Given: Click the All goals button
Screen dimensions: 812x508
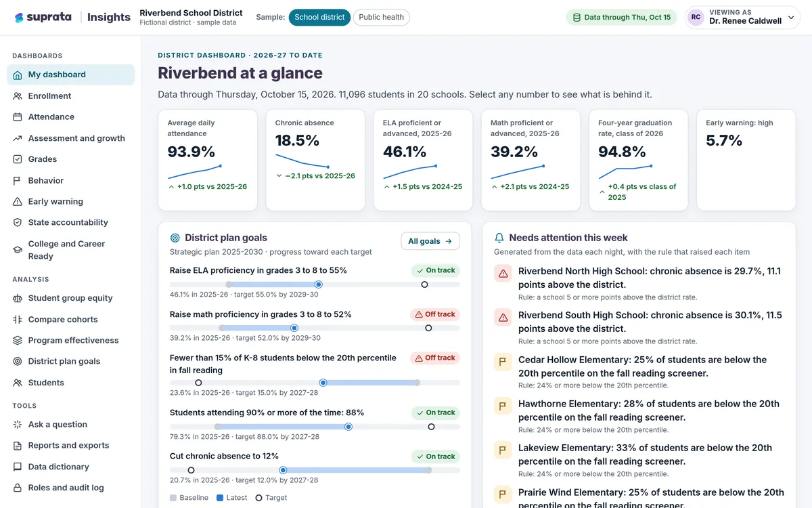Looking at the screenshot, I should pos(430,241).
